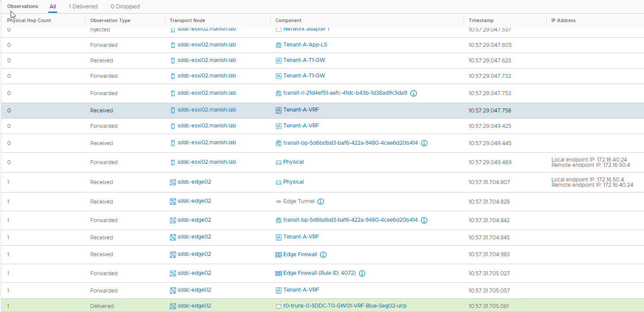Sort by Observation Type column header
The image size is (644, 312).
point(110,20)
